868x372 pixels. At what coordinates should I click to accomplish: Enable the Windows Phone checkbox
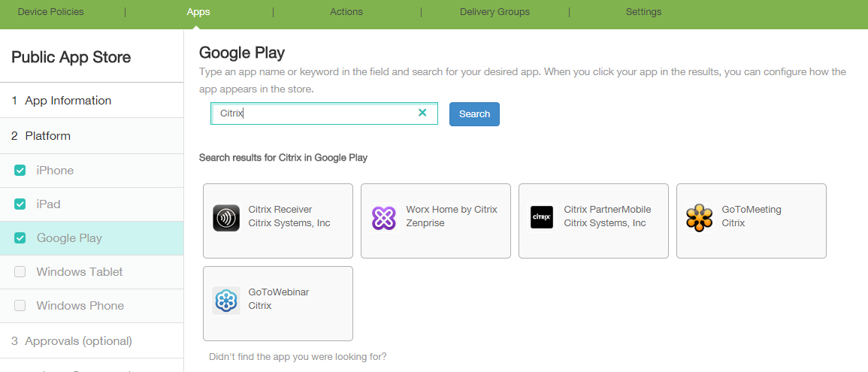20,306
